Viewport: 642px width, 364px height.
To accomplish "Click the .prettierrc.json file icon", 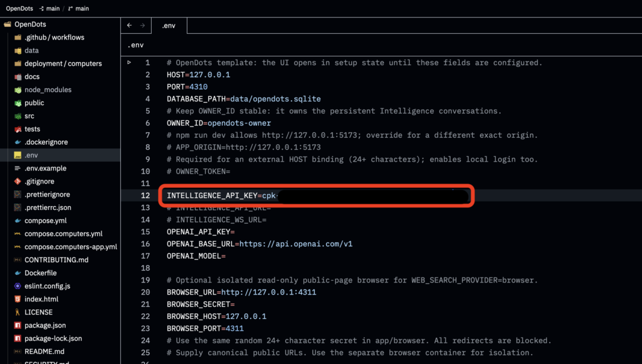I will point(18,207).
